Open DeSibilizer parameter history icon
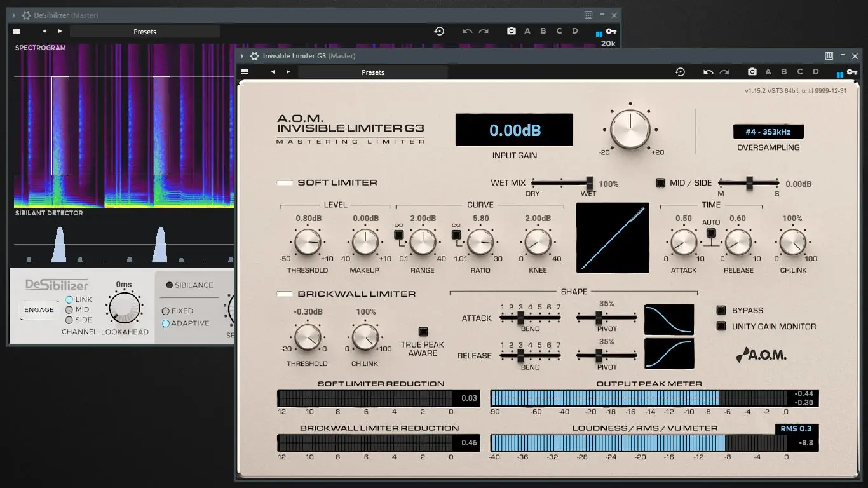This screenshot has width=868, height=488. 439,31
